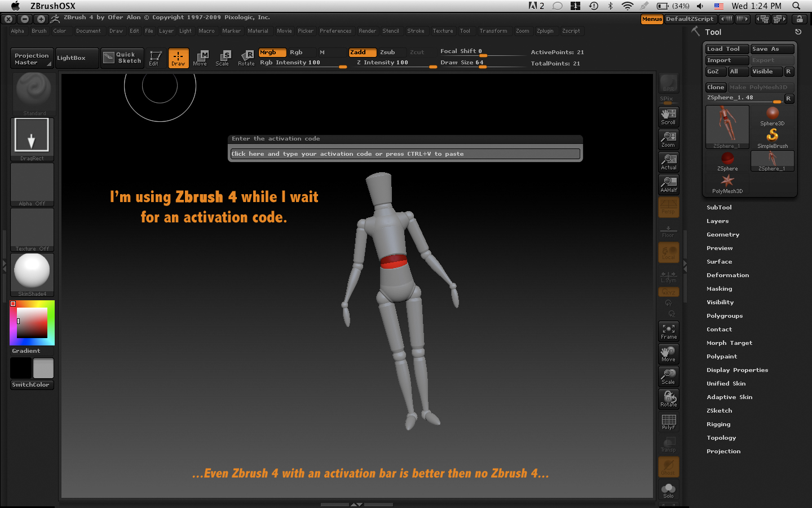Click the lock interface icon
This screenshot has height=508, width=812.
pos(800,19)
